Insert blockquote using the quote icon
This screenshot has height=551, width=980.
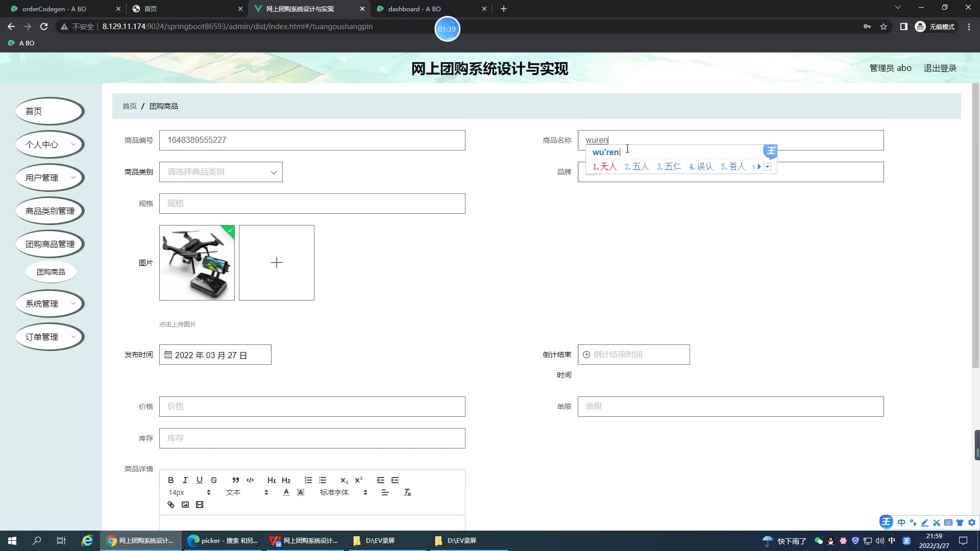[235, 480]
